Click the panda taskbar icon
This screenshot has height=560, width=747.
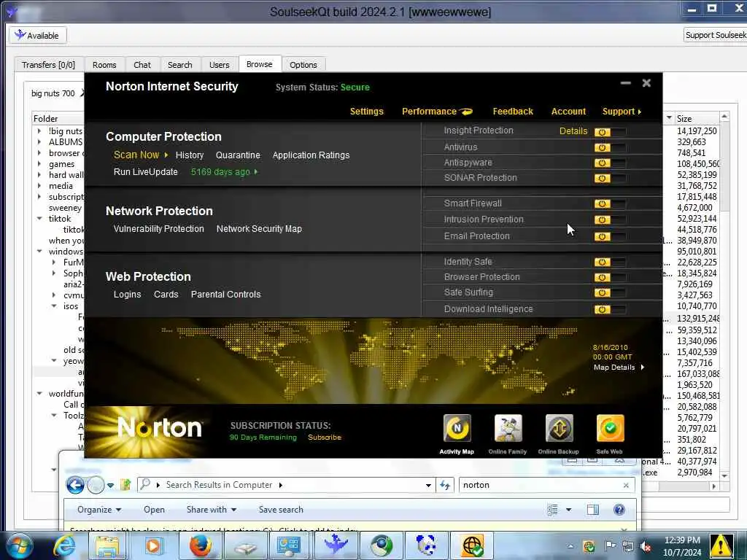425,545
